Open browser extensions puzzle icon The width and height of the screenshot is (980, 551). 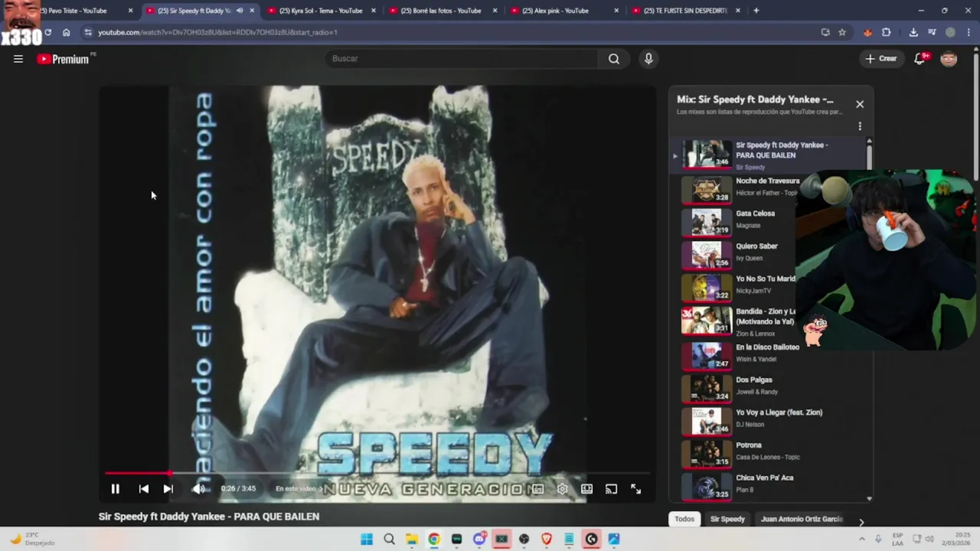point(886,32)
